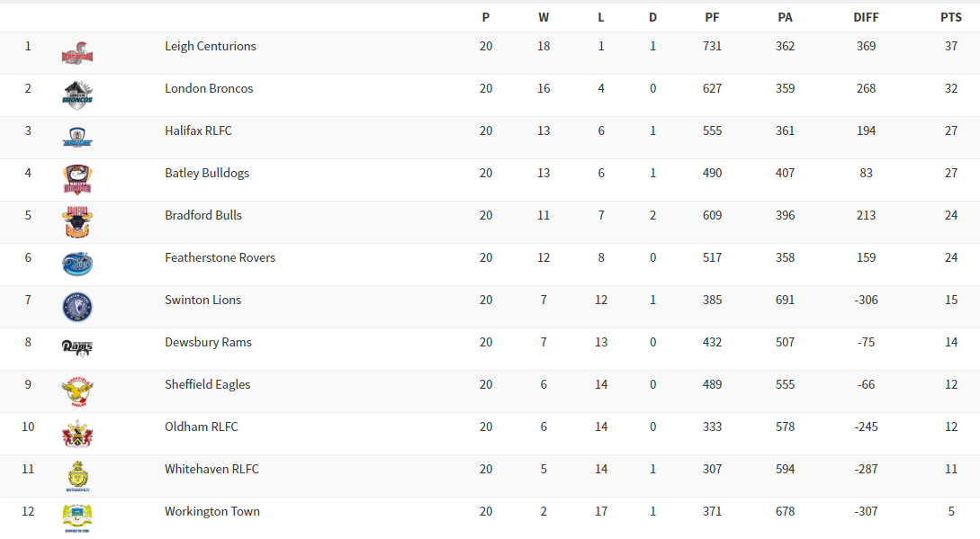Screen dimensions: 980x539
Task: Click the PTS column header
Action: (x=950, y=17)
